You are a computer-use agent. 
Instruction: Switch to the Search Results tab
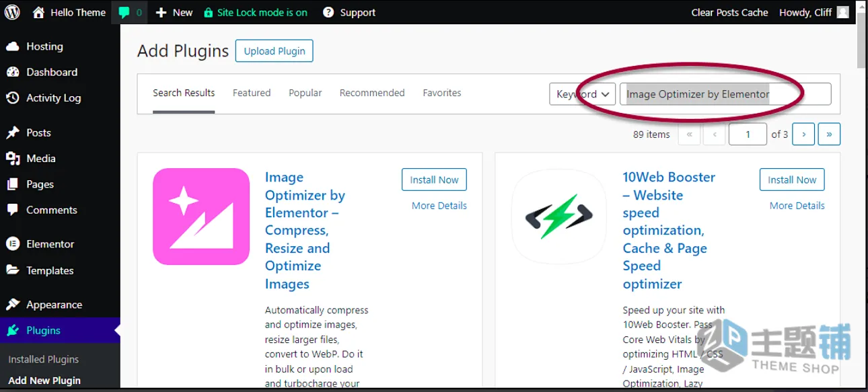(184, 93)
